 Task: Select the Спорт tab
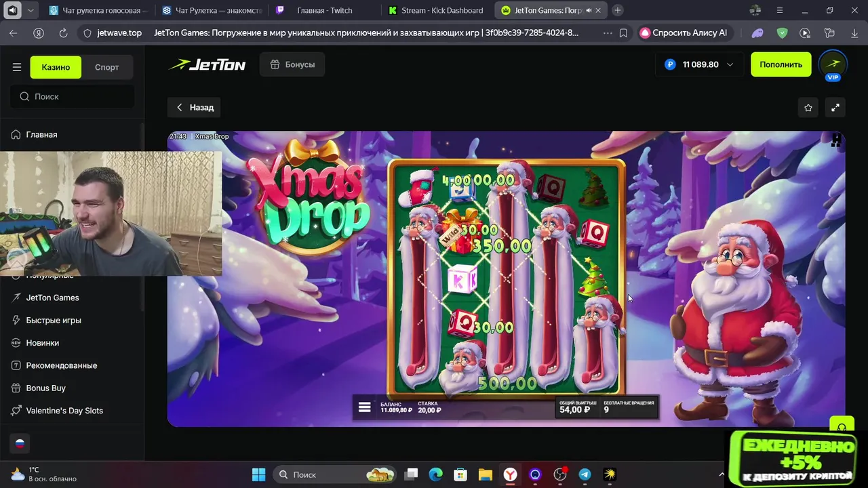(x=106, y=67)
